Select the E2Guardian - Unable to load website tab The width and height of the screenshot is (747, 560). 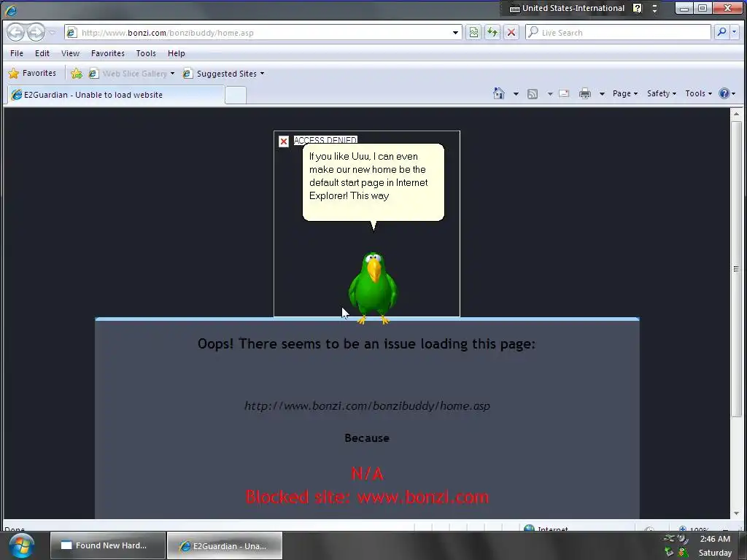pyautogui.click(x=116, y=95)
